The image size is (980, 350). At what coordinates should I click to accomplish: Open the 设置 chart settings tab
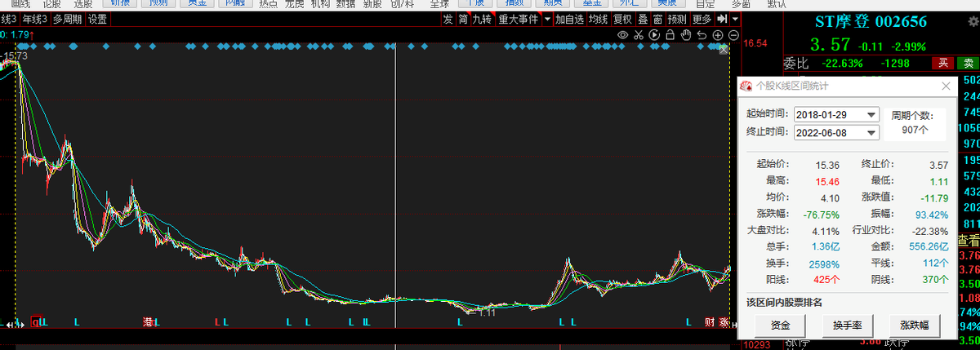[x=97, y=19]
